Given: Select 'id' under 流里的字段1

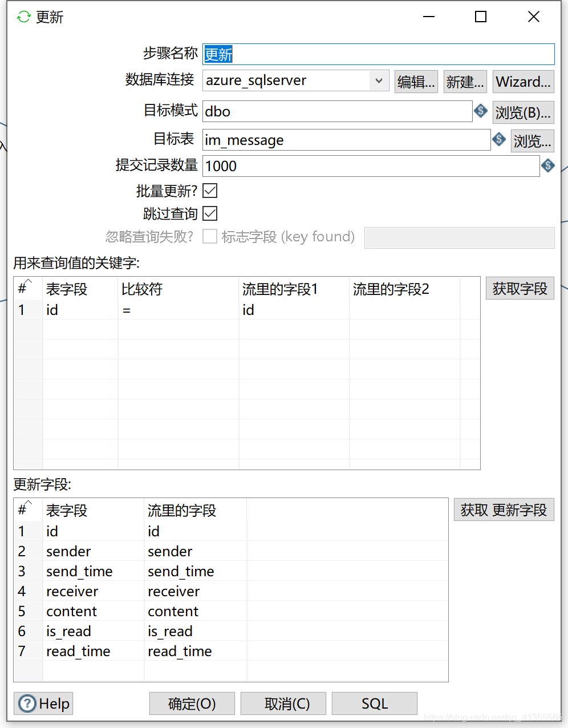Looking at the screenshot, I should click(294, 310).
